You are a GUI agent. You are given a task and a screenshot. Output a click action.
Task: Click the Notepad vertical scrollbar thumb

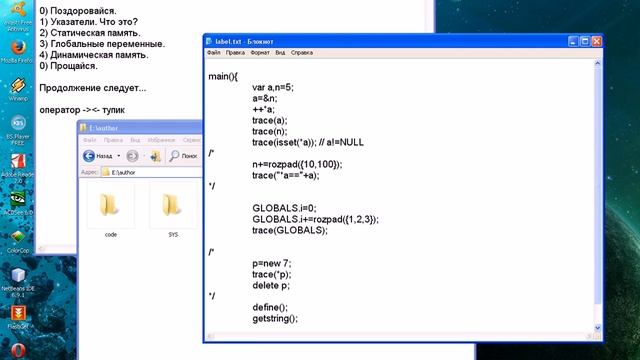[598, 187]
